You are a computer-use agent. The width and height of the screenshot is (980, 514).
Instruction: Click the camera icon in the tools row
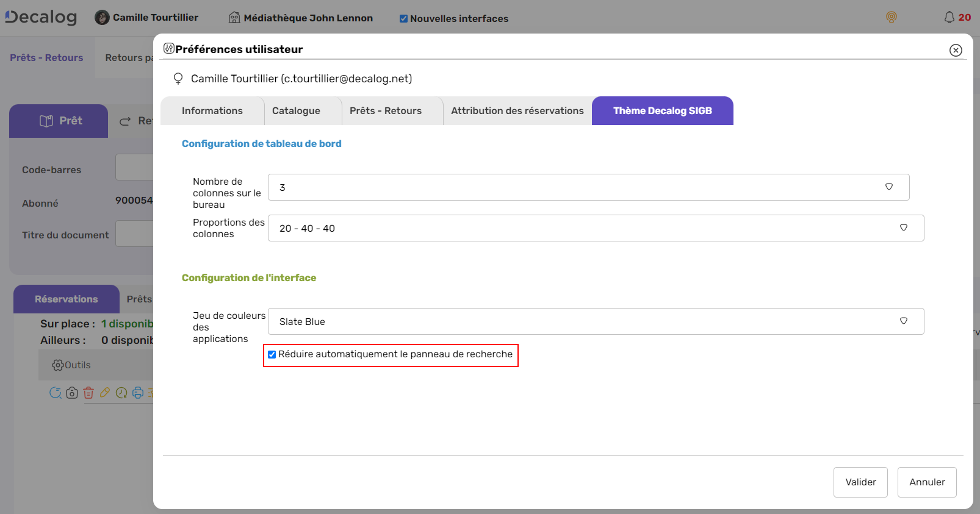pos(72,393)
